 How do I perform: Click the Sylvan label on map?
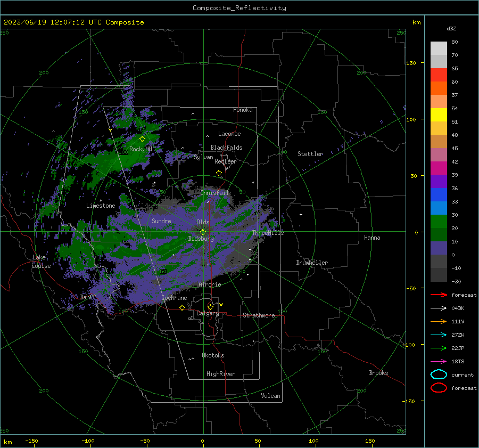pos(203,157)
